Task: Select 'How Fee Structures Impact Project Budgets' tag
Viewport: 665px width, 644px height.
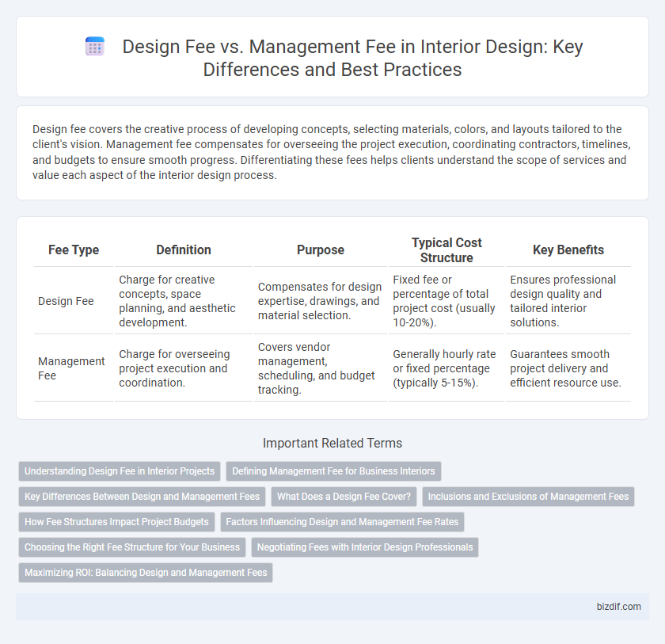Action: [116, 522]
